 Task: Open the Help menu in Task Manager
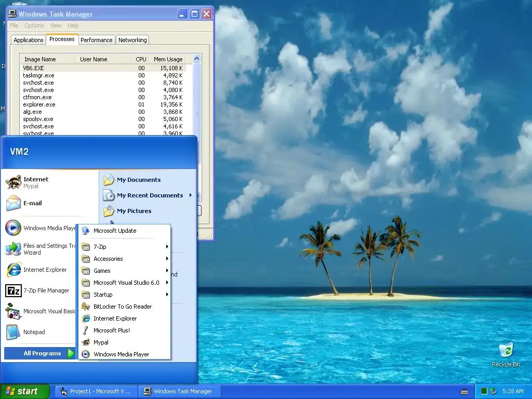click(x=73, y=25)
